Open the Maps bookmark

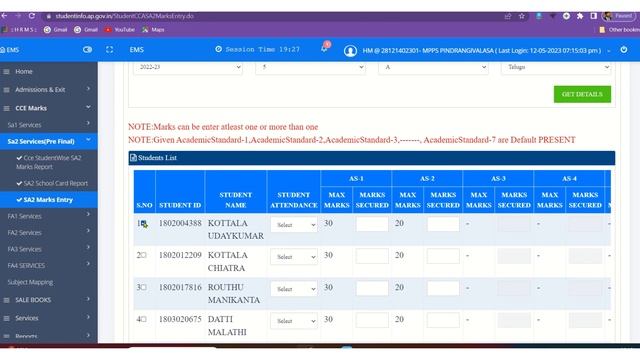click(x=153, y=30)
